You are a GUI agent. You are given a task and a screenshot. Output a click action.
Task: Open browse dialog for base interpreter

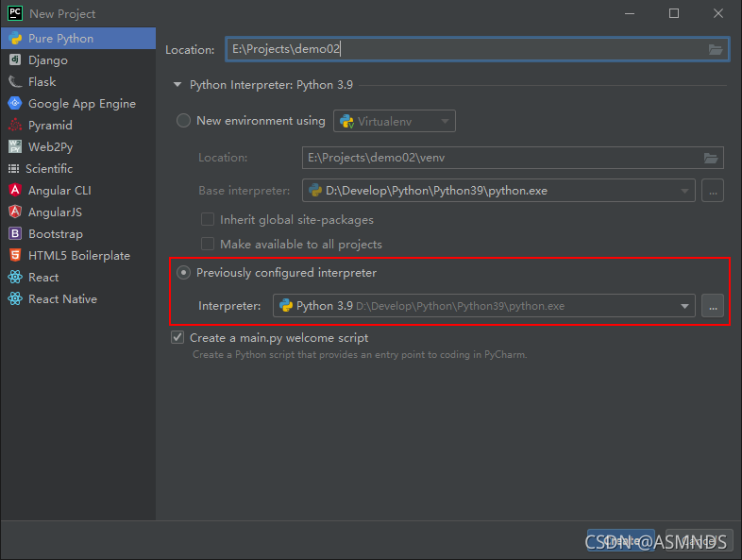(713, 191)
